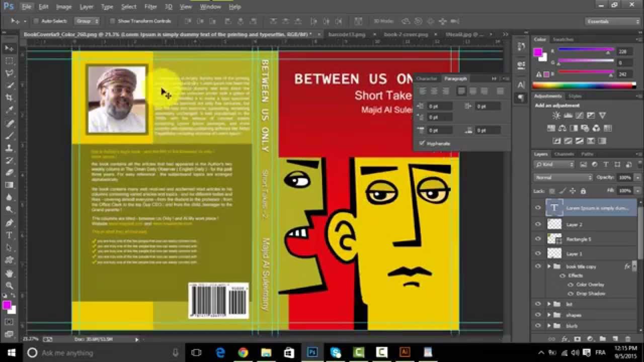644x362 pixels.
Task: Select the Rectangular Marquee tool
Action: (9, 61)
